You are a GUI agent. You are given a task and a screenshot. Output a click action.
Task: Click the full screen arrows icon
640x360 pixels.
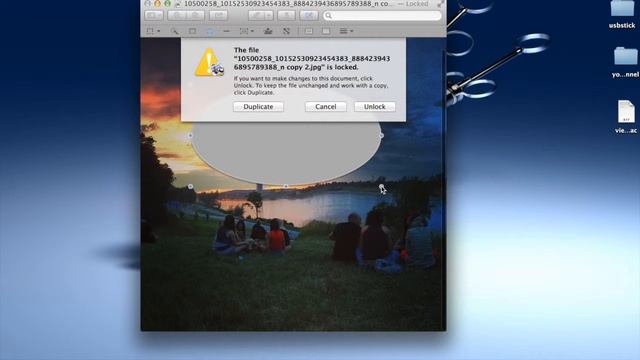(440, 4)
